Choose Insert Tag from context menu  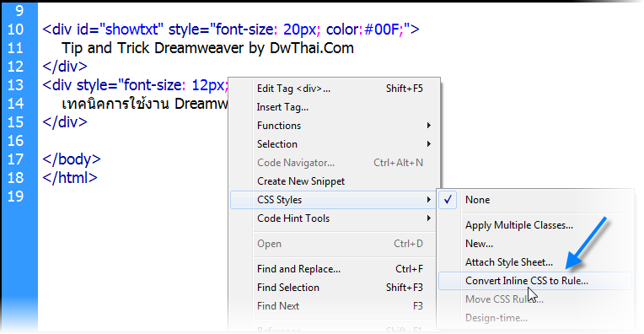pyautogui.click(x=335, y=107)
